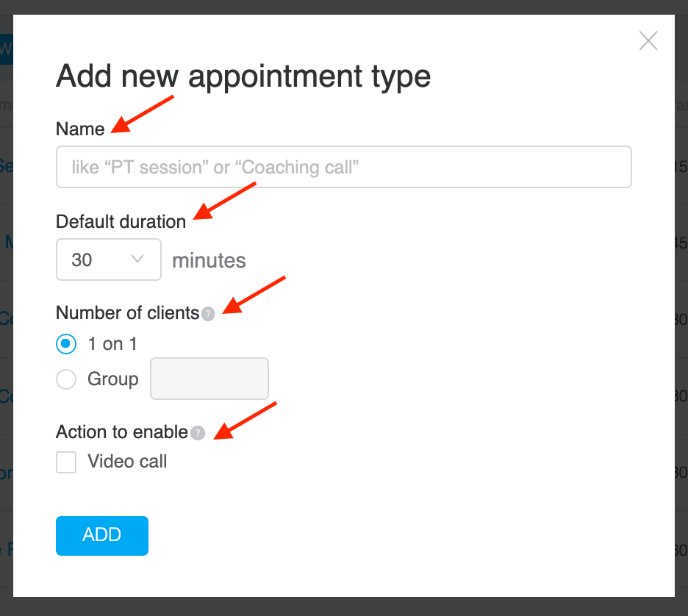Close the Add new appointment type dialog
The image size is (688, 616).
click(648, 41)
